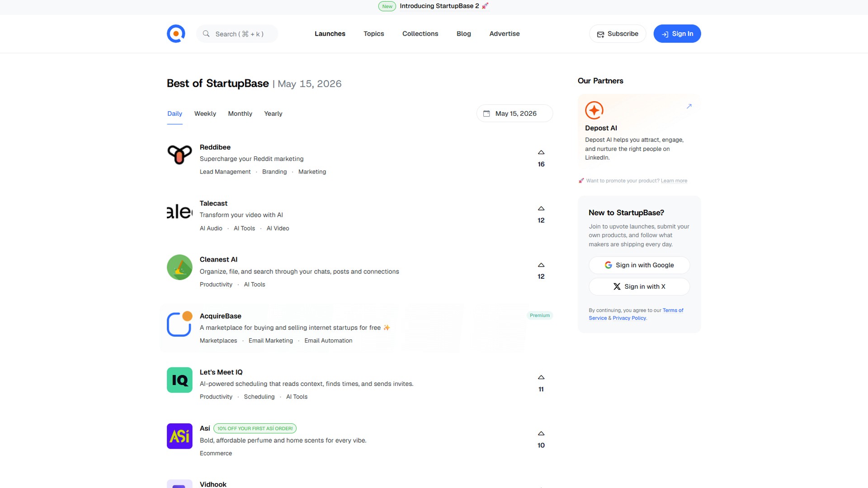The width and height of the screenshot is (868, 488).
Task: Upvote Cleanest AI using the arrow icon
Action: coord(541,265)
